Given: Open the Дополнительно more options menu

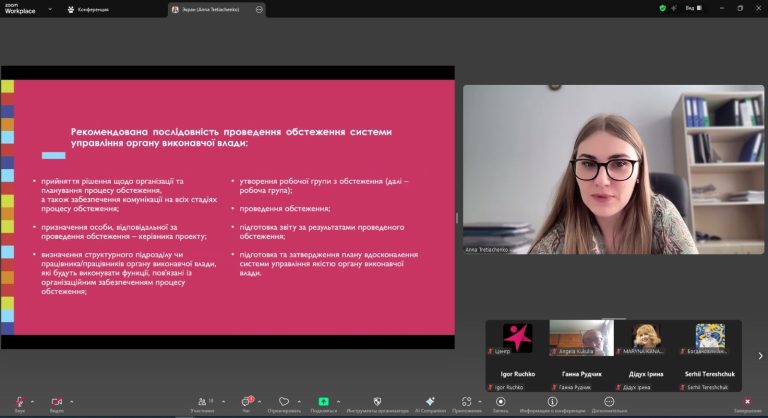Looking at the screenshot, I should click(x=609, y=402).
